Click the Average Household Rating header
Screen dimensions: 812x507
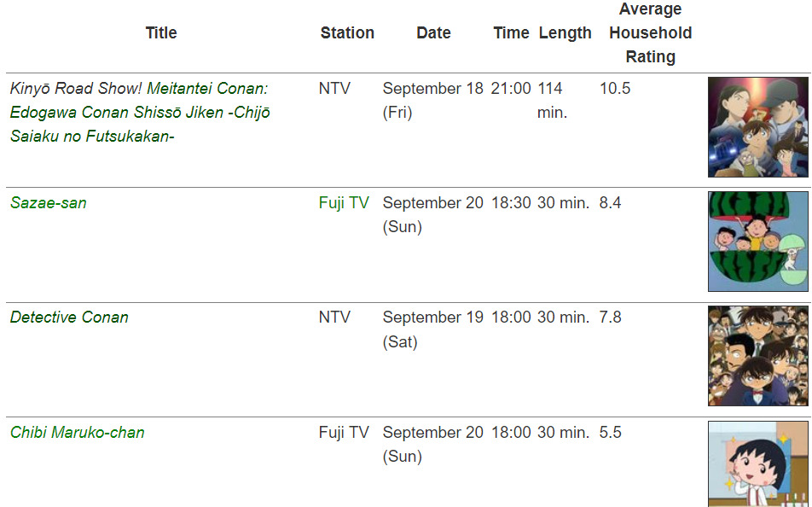pyautogui.click(x=650, y=33)
